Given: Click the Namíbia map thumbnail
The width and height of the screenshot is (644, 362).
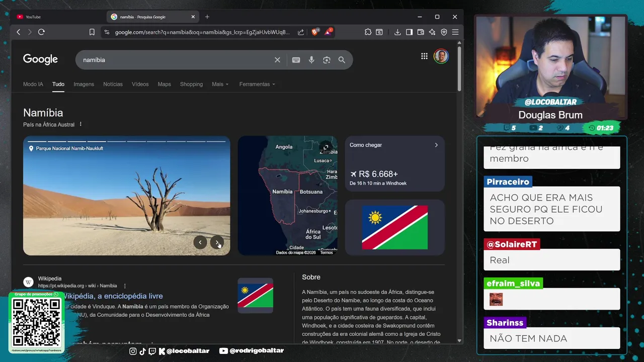Looking at the screenshot, I should pyautogui.click(x=287, y=196).
